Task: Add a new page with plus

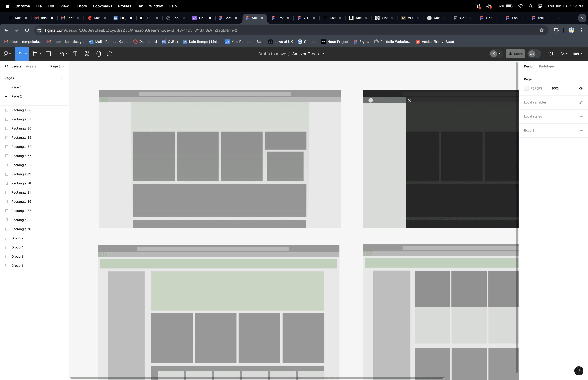Action: [62, 78]
